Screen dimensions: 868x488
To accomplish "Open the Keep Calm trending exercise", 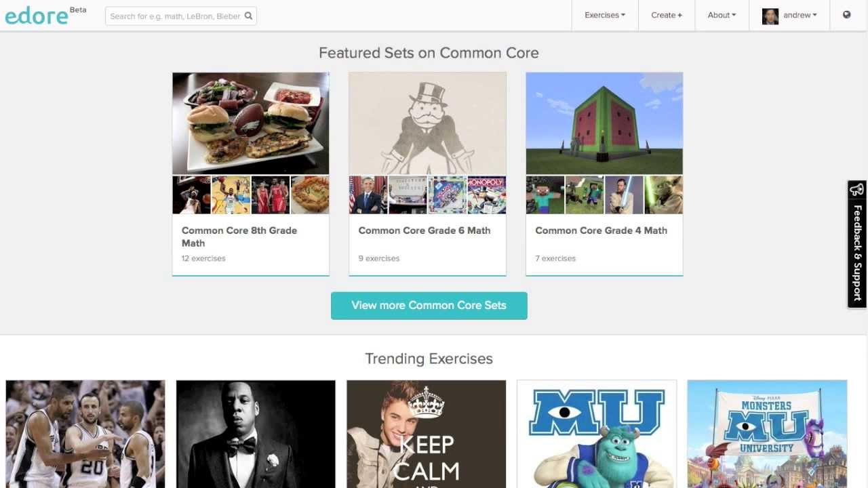I will (x=426, y=434).
